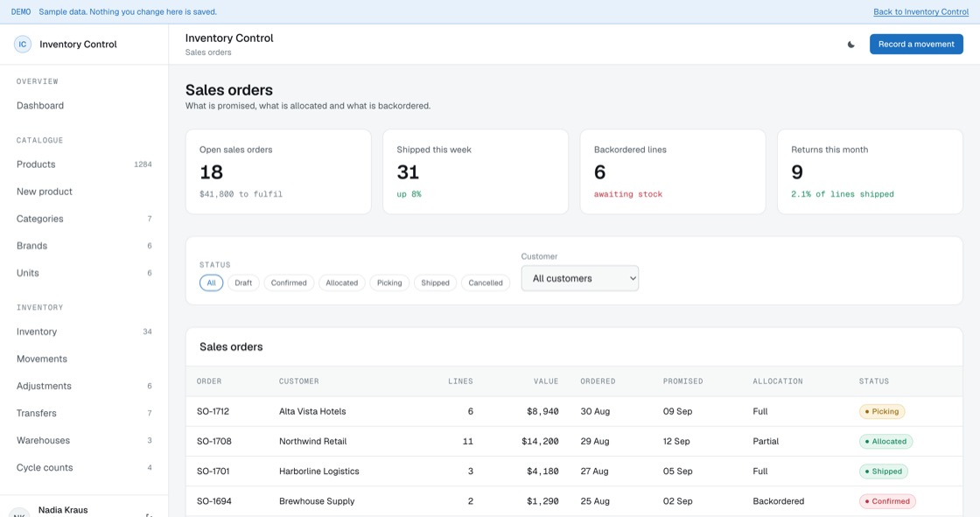Viewport: 980px width, 517px height.
Task: Click the Northwind Retail customer cell
Action: [x=313, y=442]
